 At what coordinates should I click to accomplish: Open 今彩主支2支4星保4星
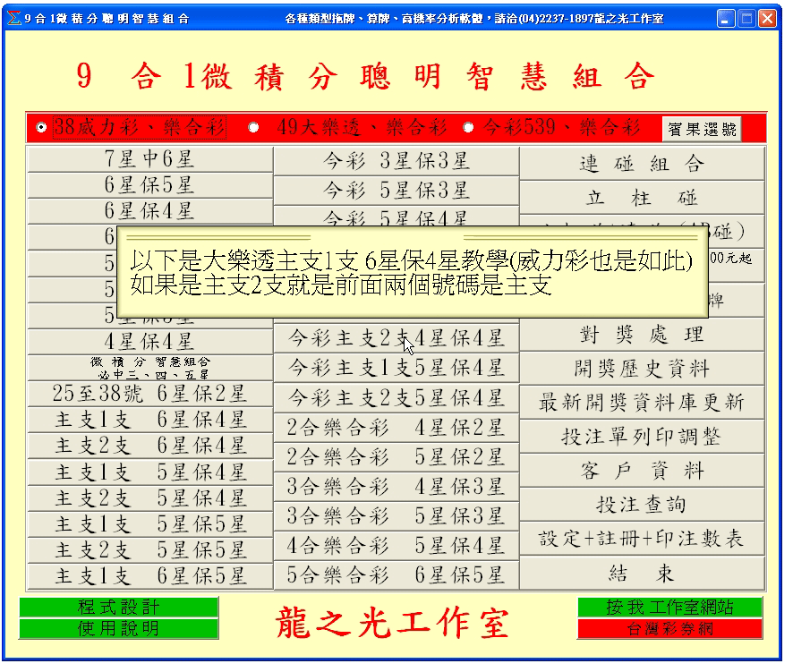pos(396,338)
